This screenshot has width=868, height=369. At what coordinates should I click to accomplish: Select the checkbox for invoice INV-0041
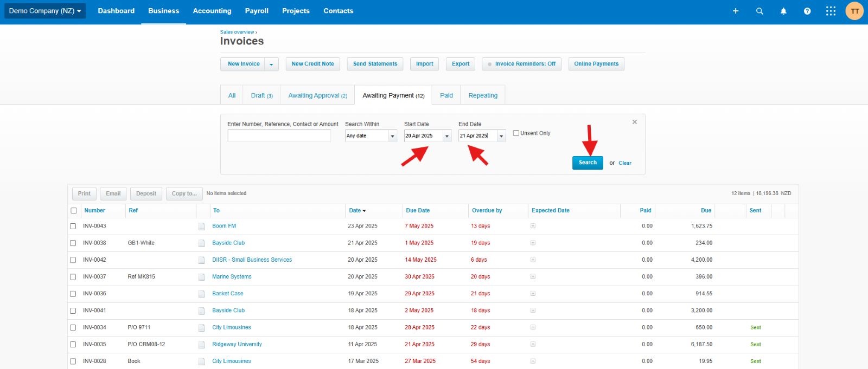click(x=73, y=310)
